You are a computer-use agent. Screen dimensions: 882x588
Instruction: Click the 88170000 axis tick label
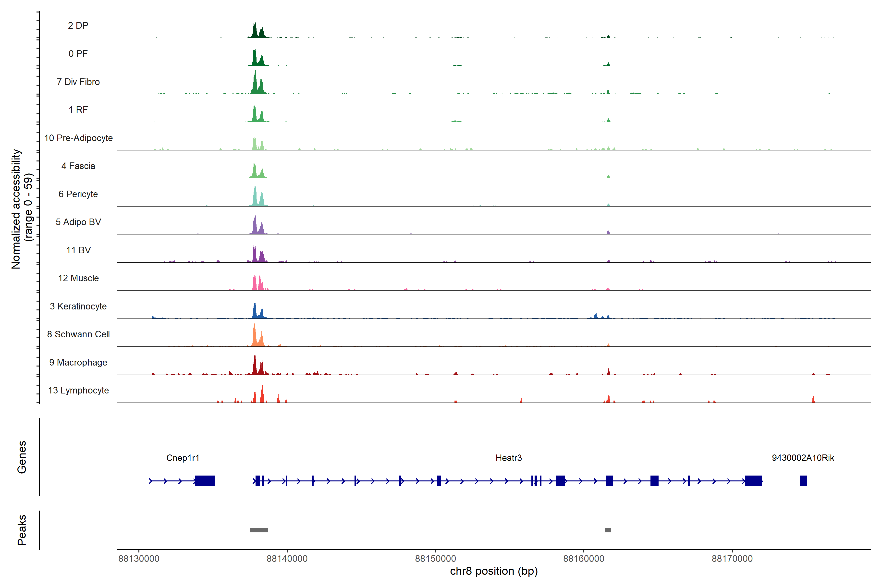(x=732, y=558)
